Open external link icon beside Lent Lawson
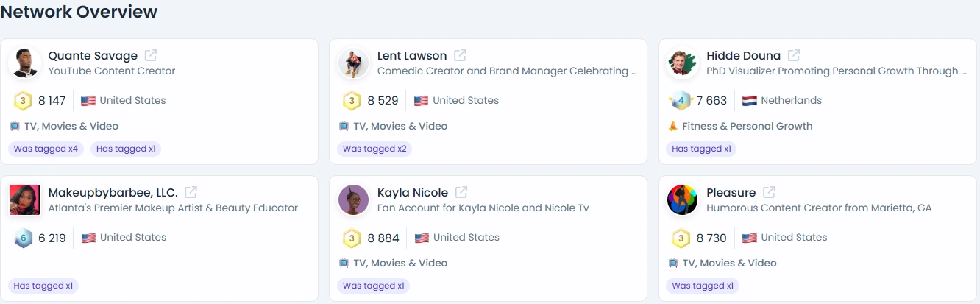 pyautogui.click(x=460, y=55)
